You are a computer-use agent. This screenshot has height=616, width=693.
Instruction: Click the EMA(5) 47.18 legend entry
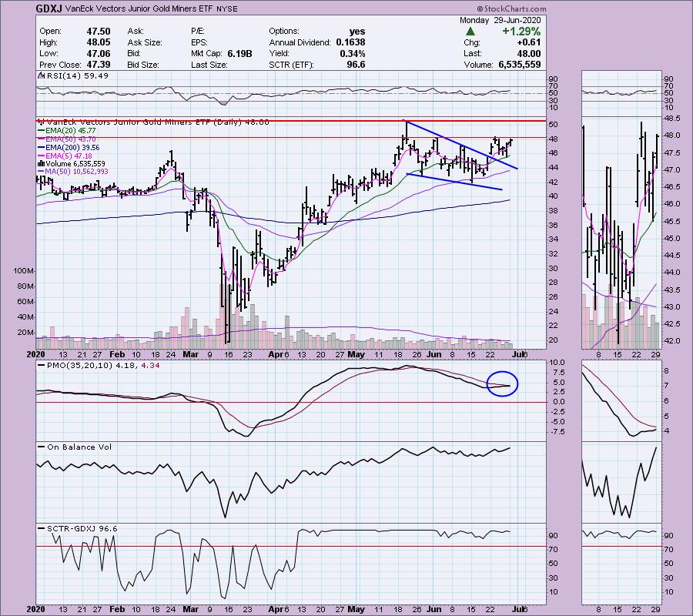click(65, 156)
